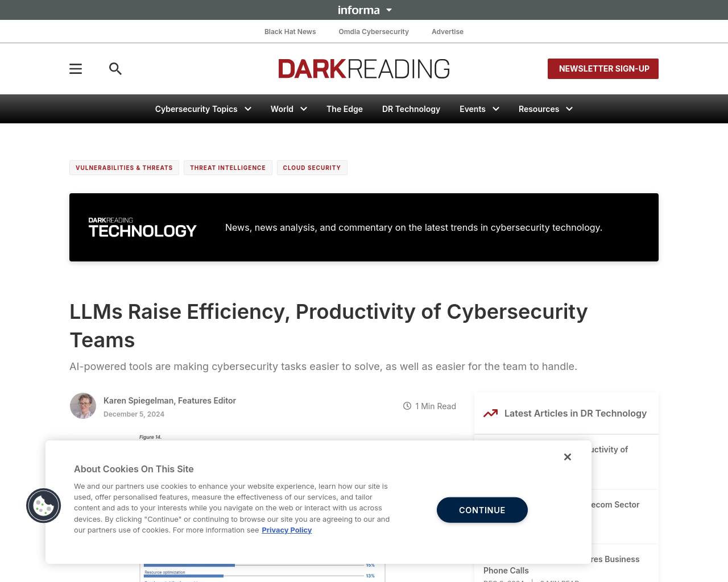Viewport: 728px width, 582px height.
Task: Click the Newsletter Sign-Up button
Action: click(603, 69)
